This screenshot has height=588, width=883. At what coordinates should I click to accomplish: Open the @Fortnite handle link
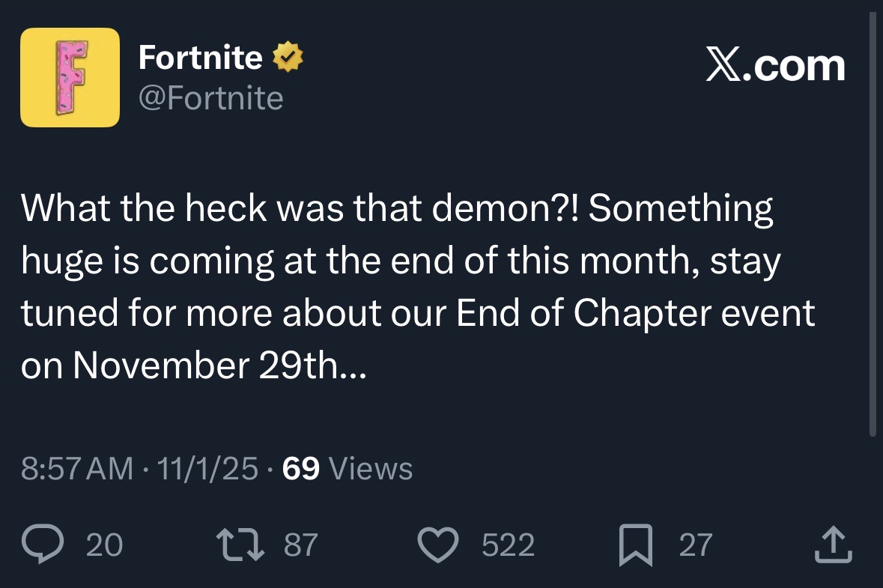point(210,99)
